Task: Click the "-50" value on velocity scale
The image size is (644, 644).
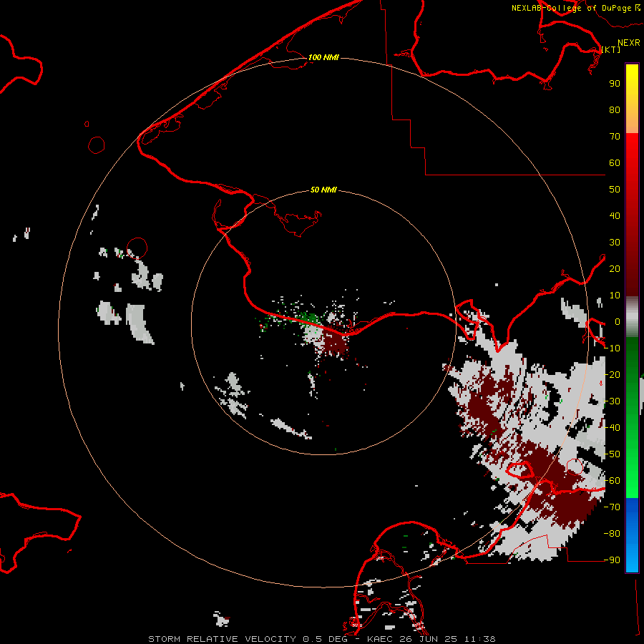Action: coord(612,454)
